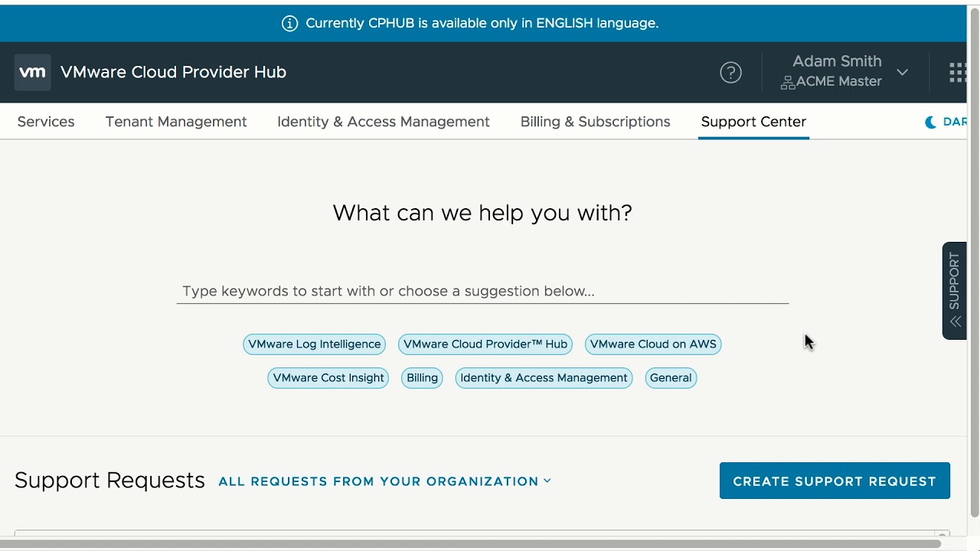Open the apps grid icon
The height and width of the screenshot is (551, 980).
(x=957, y=73)
